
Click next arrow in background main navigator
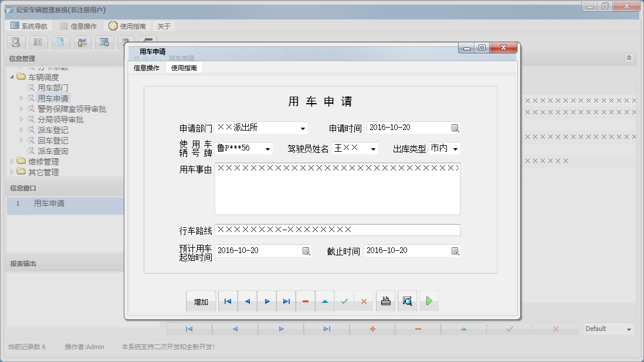pyautogui.click(x=281, y=329)
